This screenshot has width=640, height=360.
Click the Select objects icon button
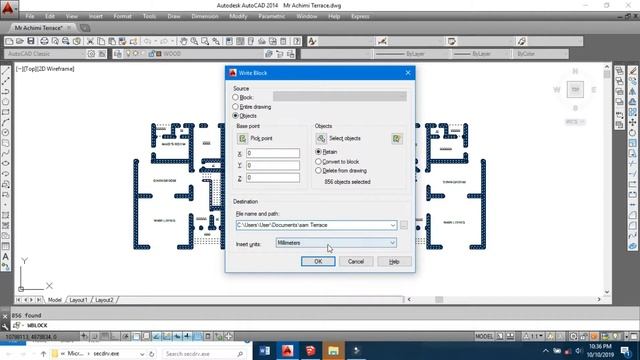click(x=321, y=138)
